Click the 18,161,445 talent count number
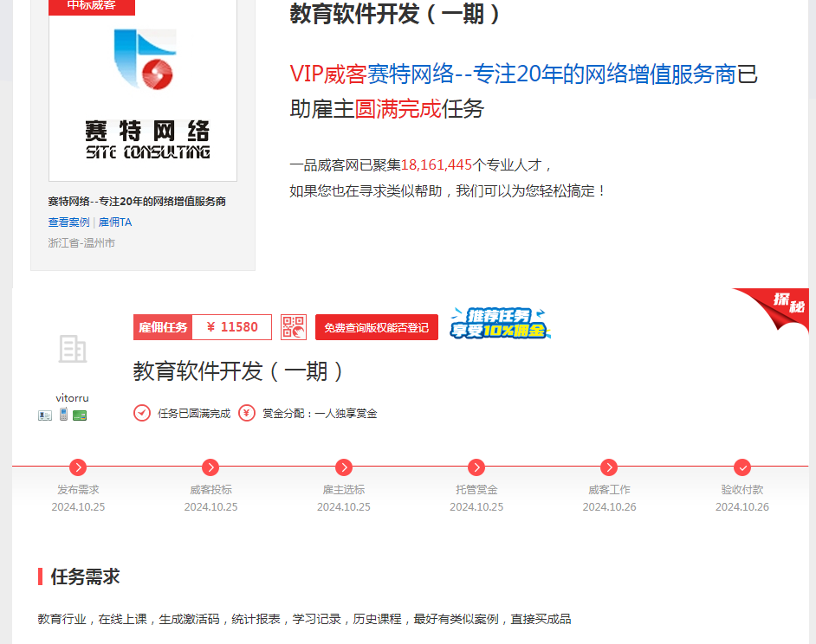The height and width of the screenshot is (644, 816). (x=436, y=165)
